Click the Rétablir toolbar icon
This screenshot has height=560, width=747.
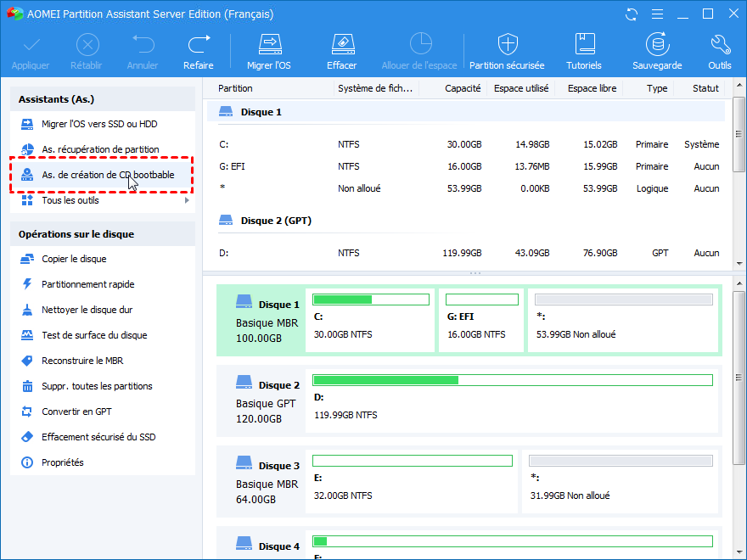click(x=87, y=45)
